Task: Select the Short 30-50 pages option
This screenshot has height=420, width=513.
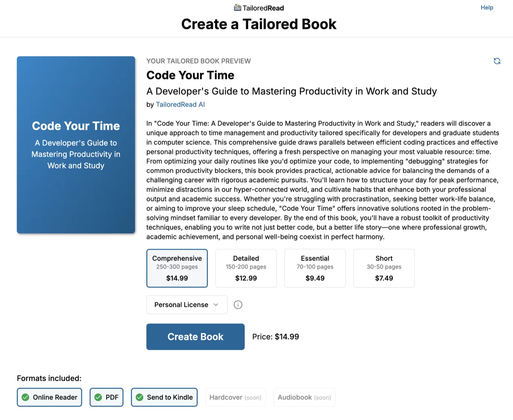Action: [x=384, y=268]
